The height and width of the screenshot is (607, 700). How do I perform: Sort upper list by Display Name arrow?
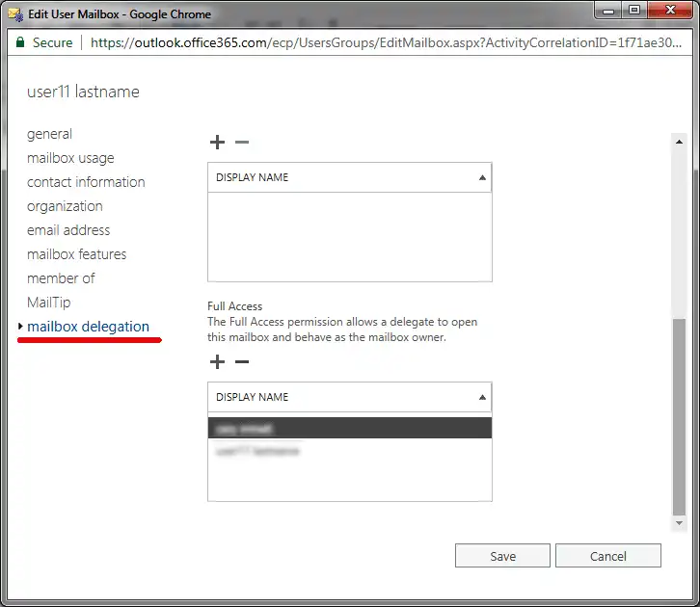(x=482, y=177)
